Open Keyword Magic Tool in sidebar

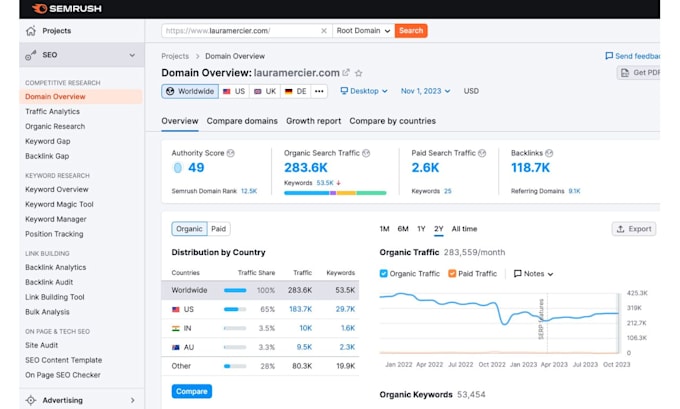coord(59,204)
